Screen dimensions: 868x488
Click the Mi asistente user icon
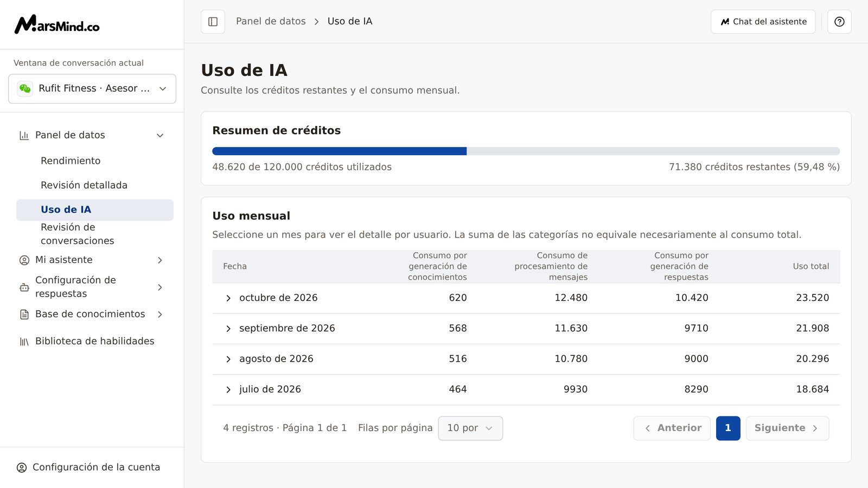click(24, 260)
